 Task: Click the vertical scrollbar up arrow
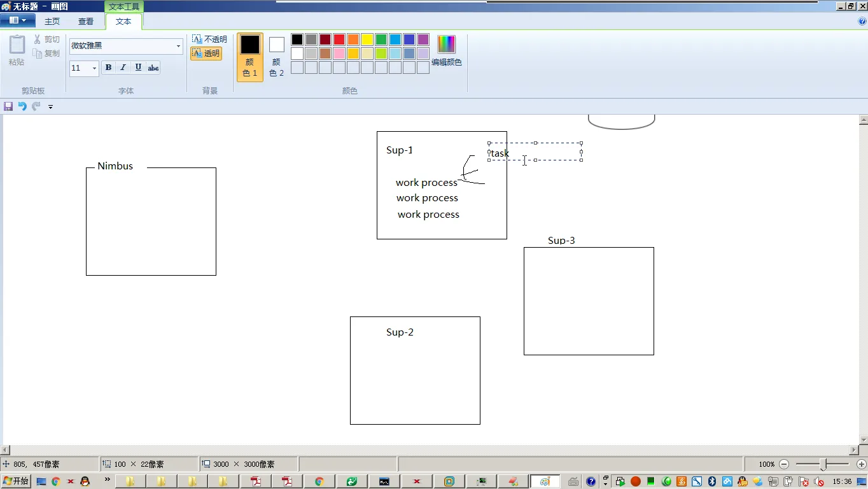(x=864, y=120)
